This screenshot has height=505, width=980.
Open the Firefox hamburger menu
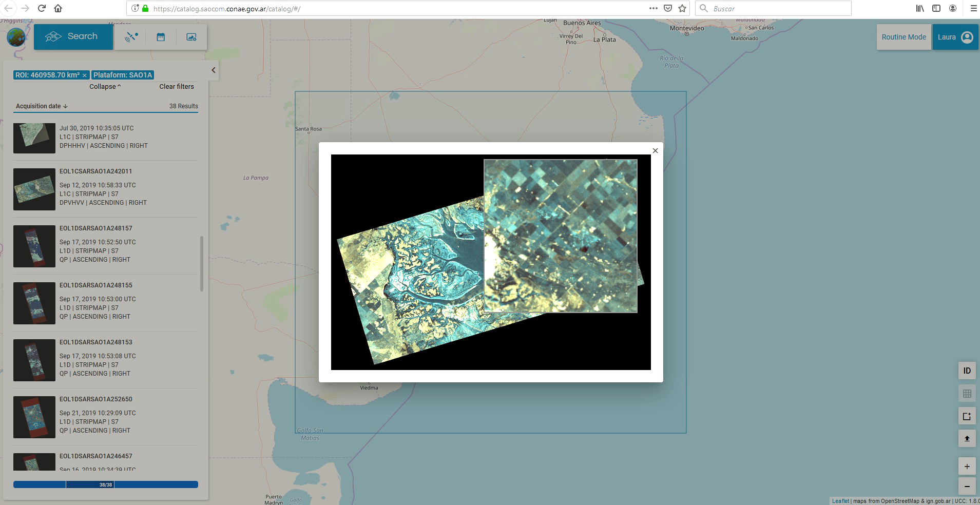(973, 8)
